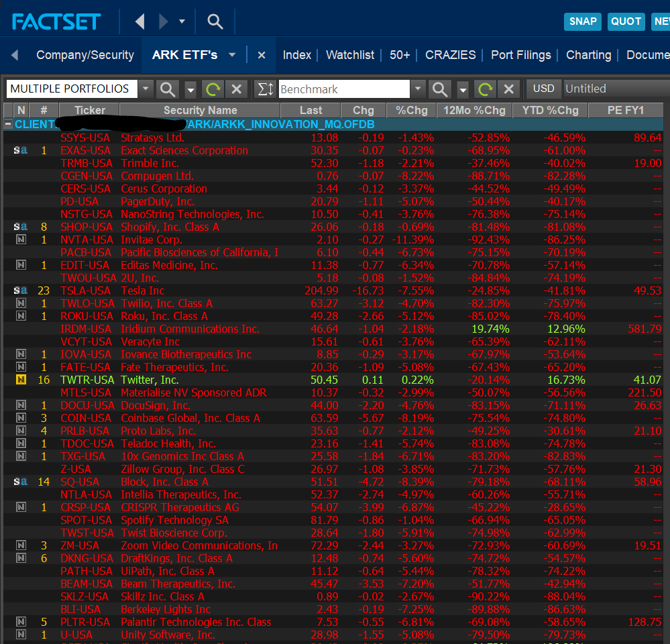Refresh the benchmark with the green arrow
Viewport: 670px width, 644px height.
point(485,89)
